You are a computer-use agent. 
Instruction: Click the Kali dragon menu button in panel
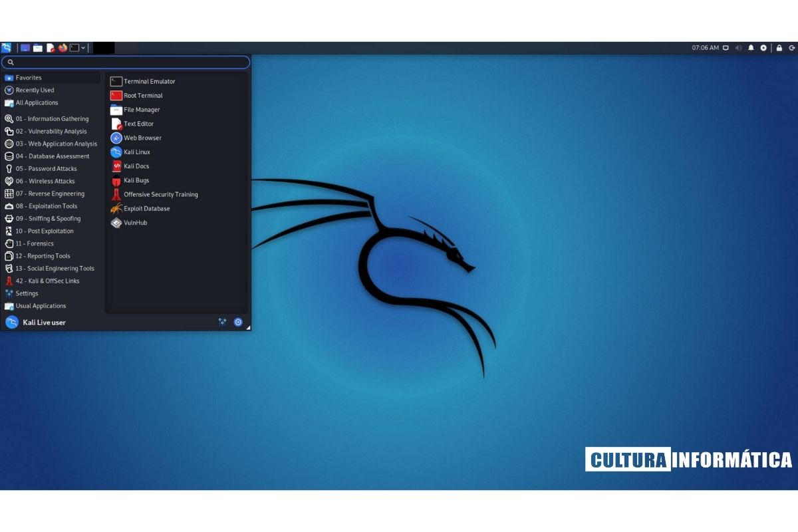pos(7,48)
